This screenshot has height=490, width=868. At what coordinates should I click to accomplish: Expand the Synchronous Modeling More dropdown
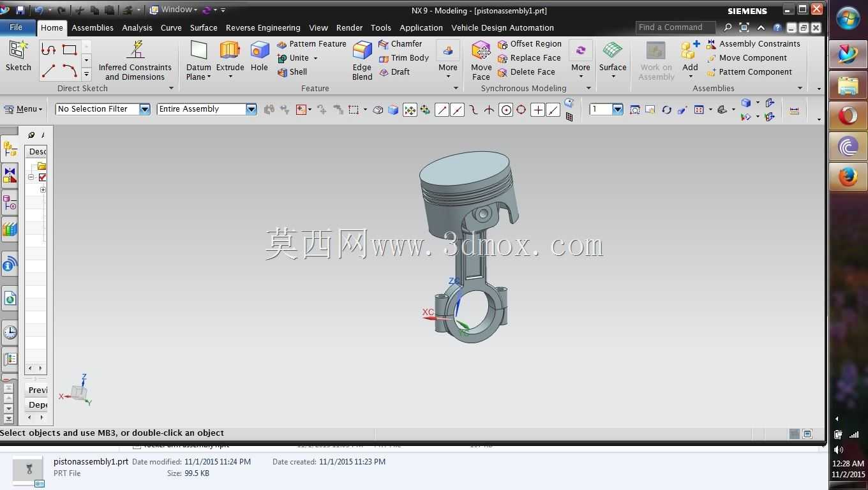tap(580, 61)
